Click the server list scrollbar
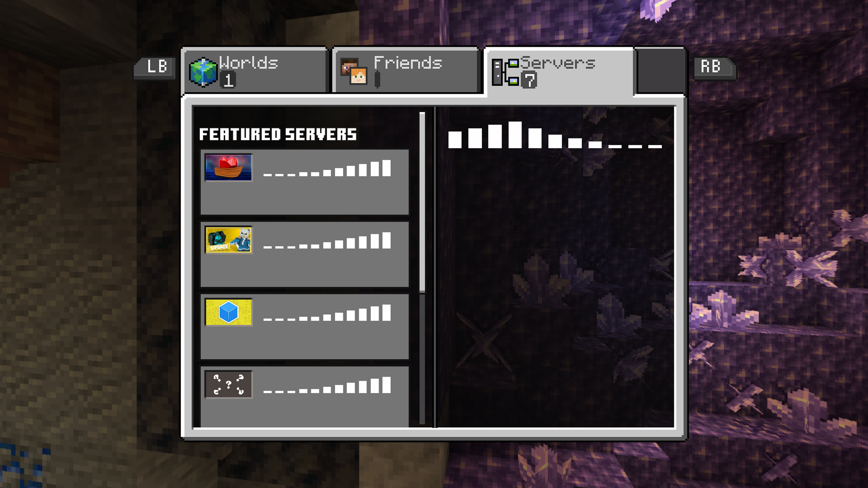This screenshot has width=868, height=488. tap(422, 202)
